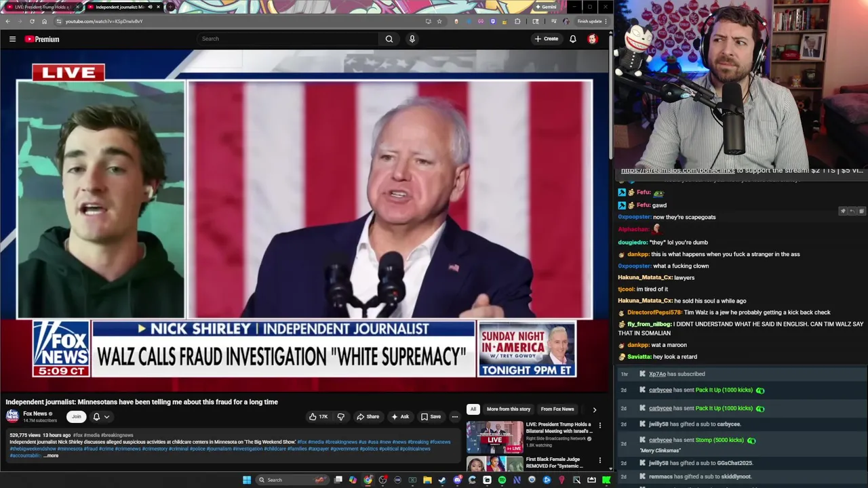Viewport: 868px width, 488px height.
Task: Open the LIVE Trump bilateral meeting thumbnail
Action: 494,437
